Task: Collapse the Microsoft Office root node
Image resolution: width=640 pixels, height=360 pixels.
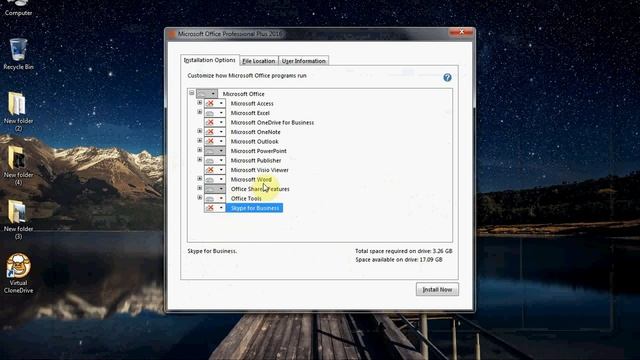Action: tap(191, 93)
